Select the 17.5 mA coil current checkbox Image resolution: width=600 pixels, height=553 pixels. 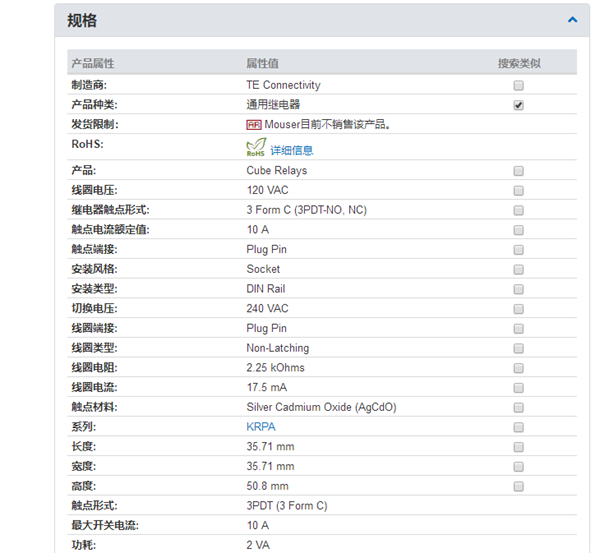tap(518, 388)
